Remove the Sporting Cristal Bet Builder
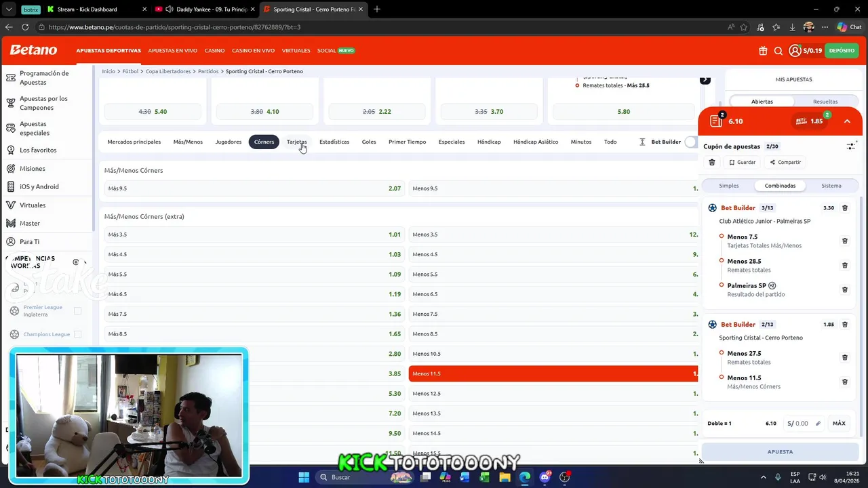The height and width of the screenshot is (488, 868). tap(845, 325)
